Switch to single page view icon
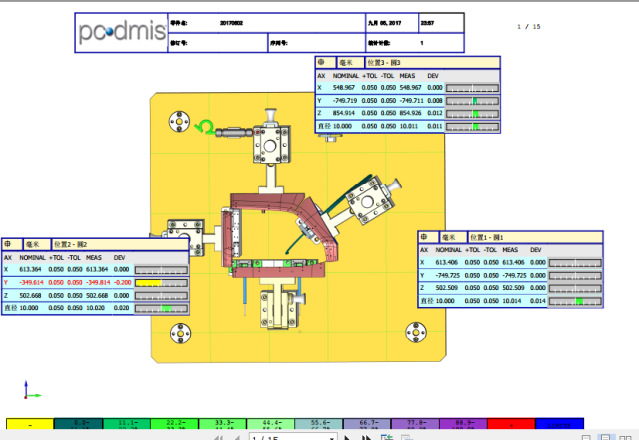 tap(604, 437)
